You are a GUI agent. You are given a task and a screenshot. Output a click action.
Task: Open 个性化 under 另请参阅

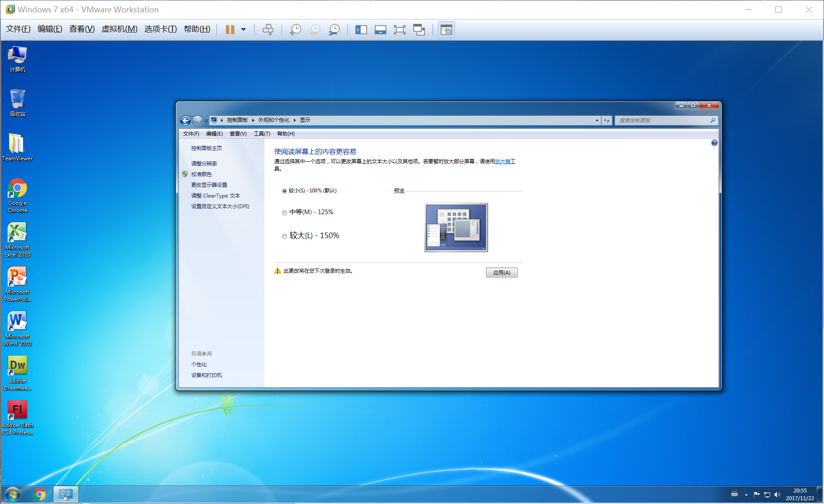[199, 364]
